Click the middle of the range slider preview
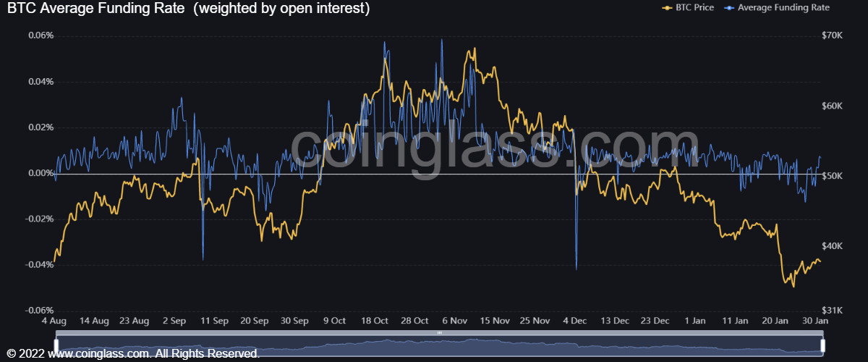The height and width of the screenshot is (362, 868). click(439, 345)
